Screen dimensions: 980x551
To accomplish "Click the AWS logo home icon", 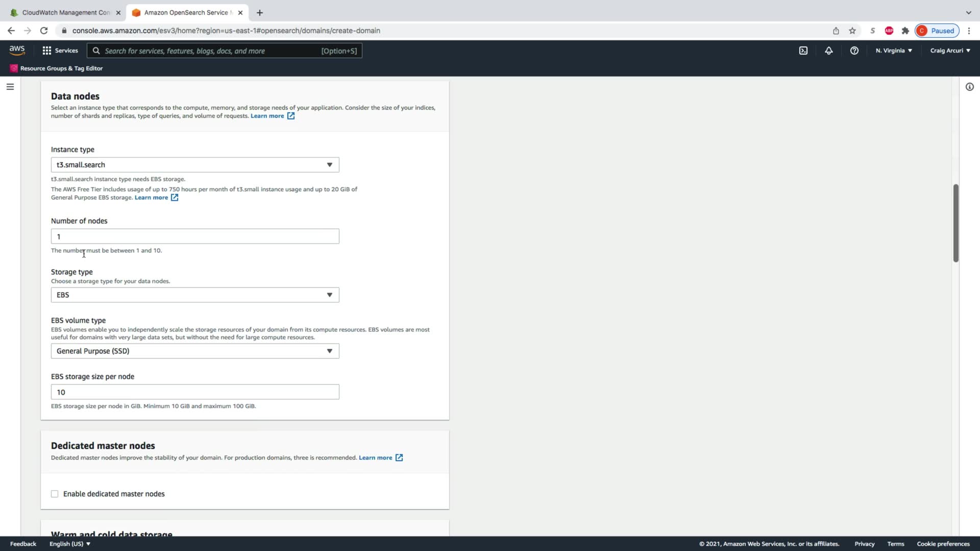I will [17, 50].
